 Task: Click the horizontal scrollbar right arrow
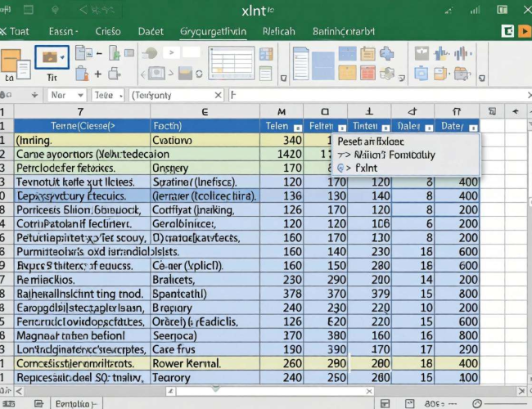click(521, 391)
